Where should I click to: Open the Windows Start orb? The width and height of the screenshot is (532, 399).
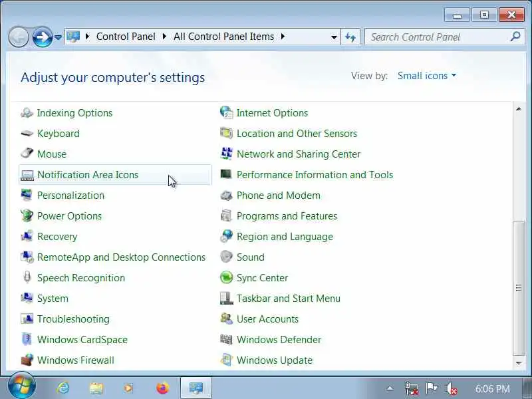(22, 386)
